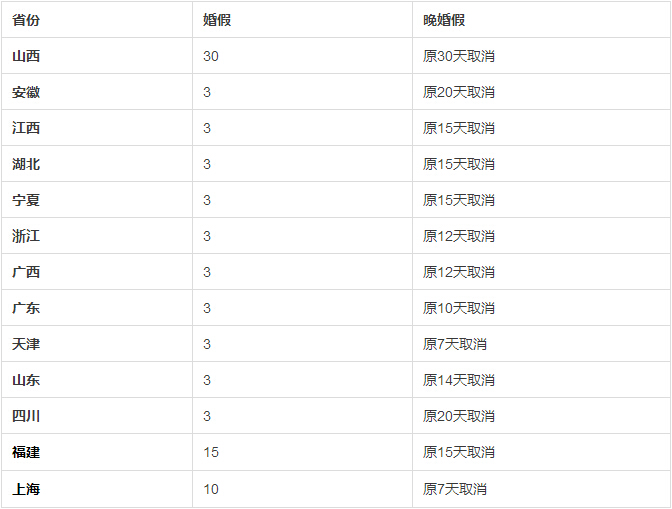Click the 浙江 row label
Viewport: 672px width, 509px height.
pyautogui.click(x=26, y=236)
